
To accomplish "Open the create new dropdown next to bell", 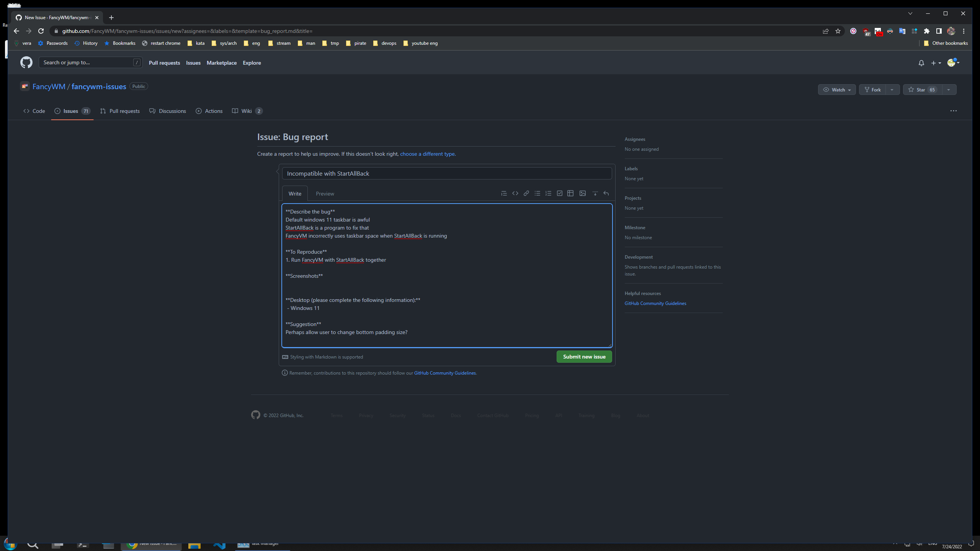I will (x=936, y=63).
